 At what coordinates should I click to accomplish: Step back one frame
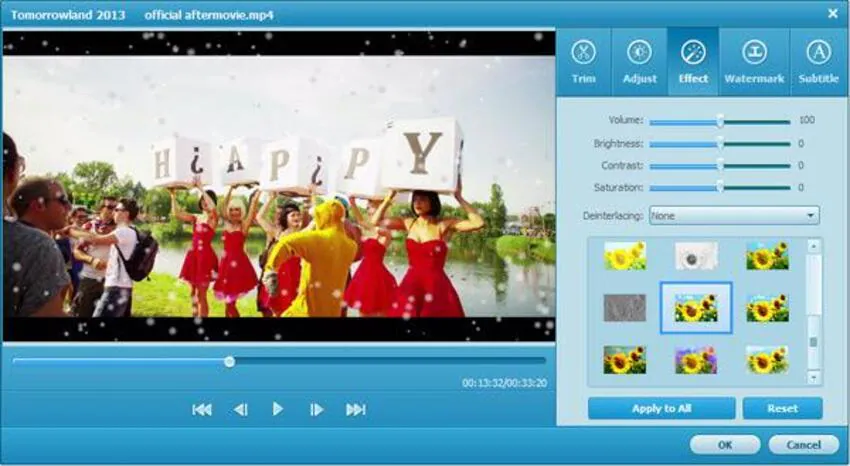pos(241,410)
